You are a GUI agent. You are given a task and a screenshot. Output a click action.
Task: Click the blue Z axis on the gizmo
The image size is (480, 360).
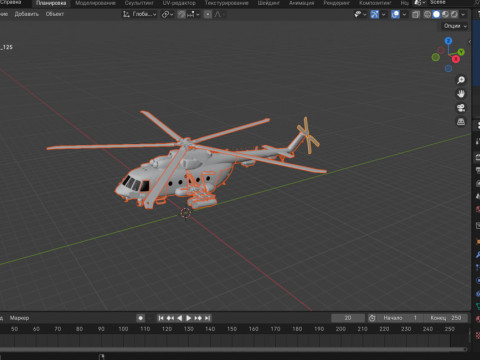[x=448, y=41]
